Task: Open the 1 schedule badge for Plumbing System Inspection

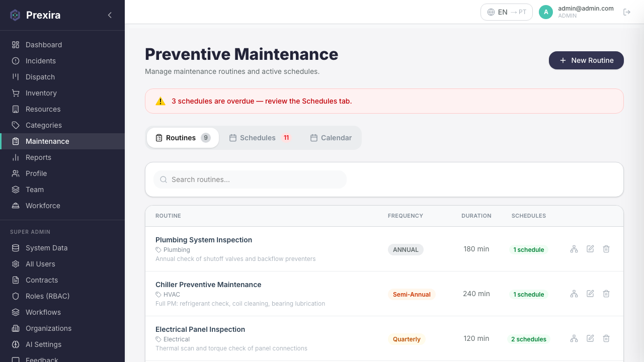Action: tap(529, 249)
